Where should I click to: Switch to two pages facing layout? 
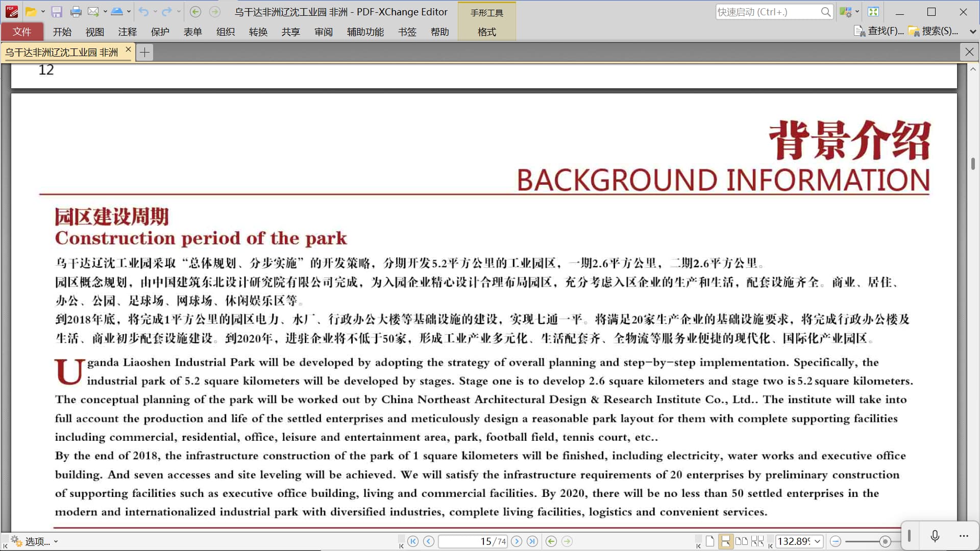(x=742, y=541)
